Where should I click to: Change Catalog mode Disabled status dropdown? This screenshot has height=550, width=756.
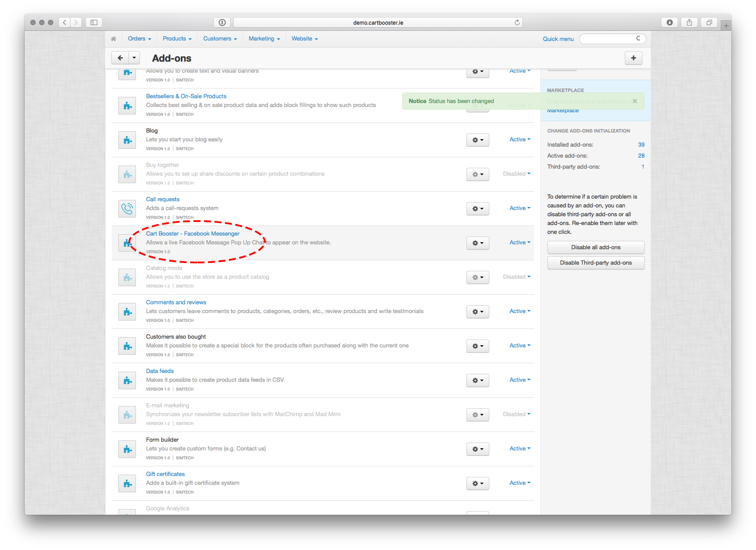[x=517, y=277]
